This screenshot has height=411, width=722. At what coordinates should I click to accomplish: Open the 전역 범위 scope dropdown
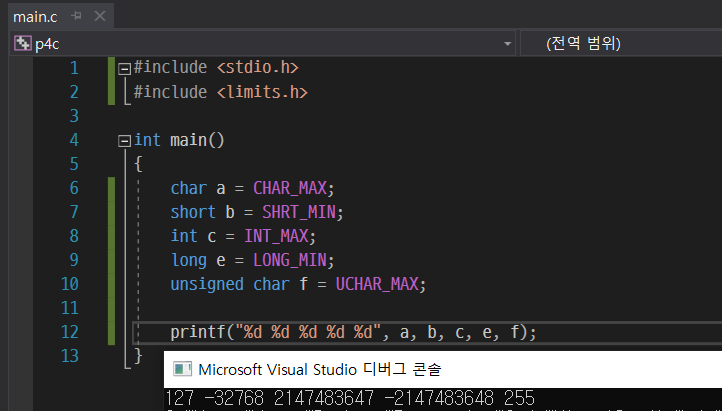621,44
